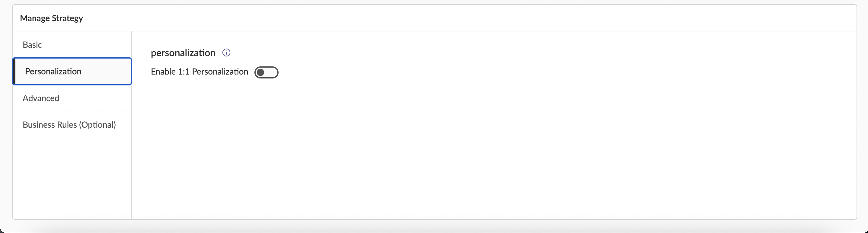Screen dimensions: 868x233
Task: Open the Basic tab
Action: pyautogui.click(x=32, y=45)
